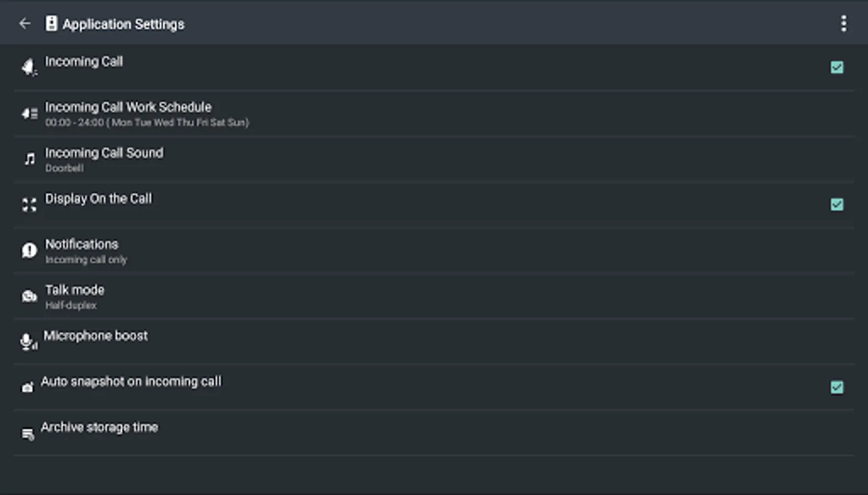Image resolution: width=868 pixels, height=495 pixels.
Task: Open the Archive storage time setting
Action: click(100, 427)
